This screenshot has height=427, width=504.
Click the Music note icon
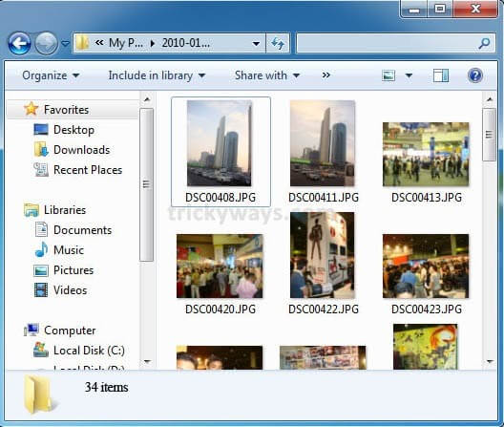(41, 249)
